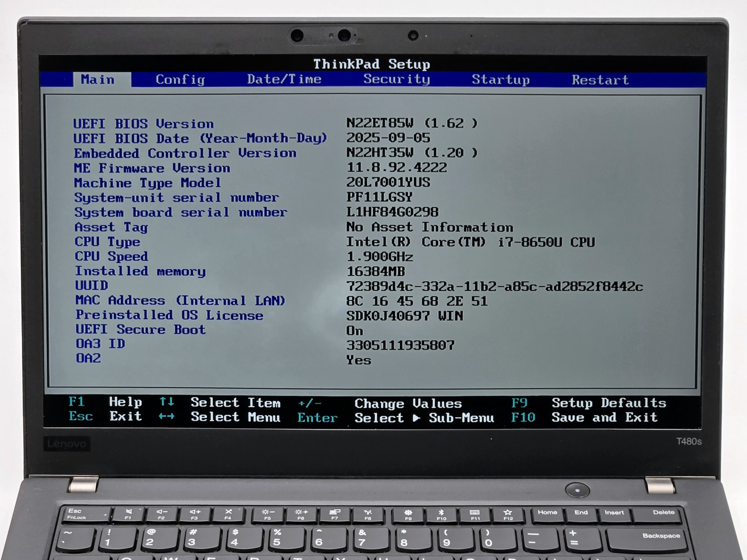Click the Select Sub-Menu hint

pyautogui.click(x=424, y=418)
